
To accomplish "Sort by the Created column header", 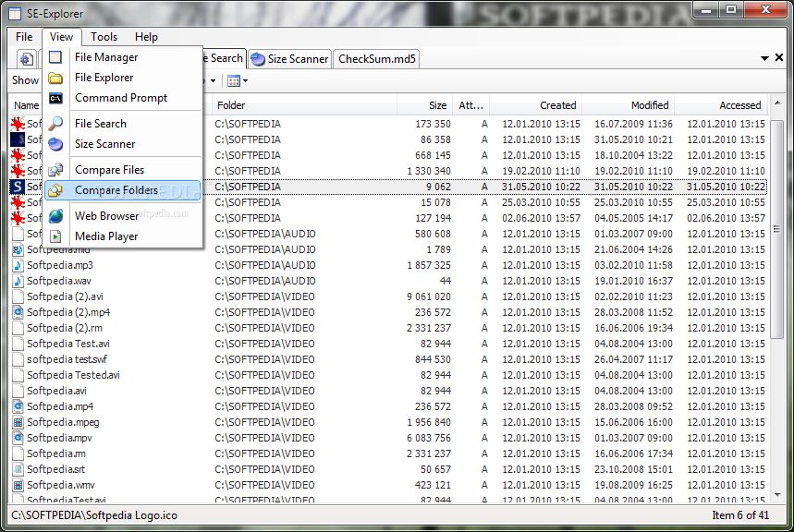I will point(535,105).
